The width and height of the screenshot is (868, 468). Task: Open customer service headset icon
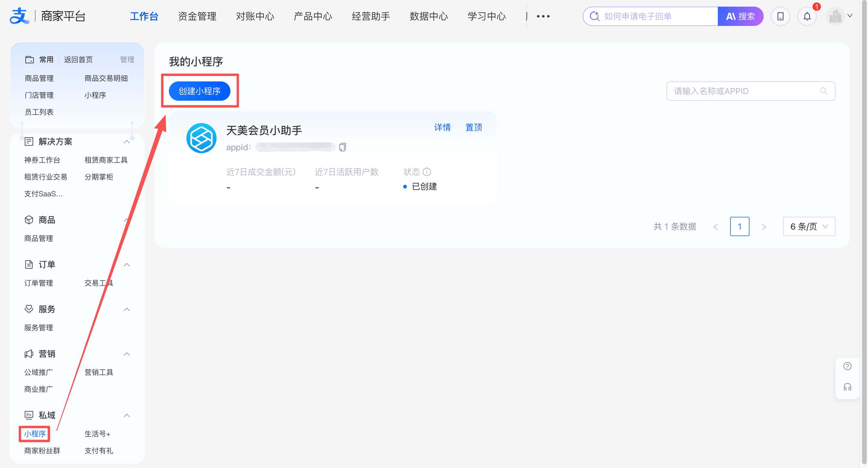pos(847,387)
